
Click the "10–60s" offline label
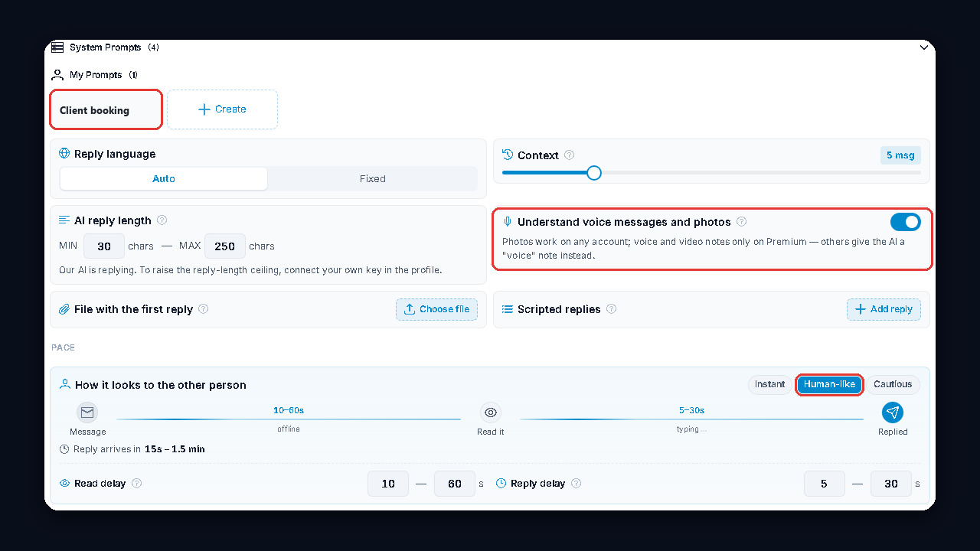coord(289,410)
